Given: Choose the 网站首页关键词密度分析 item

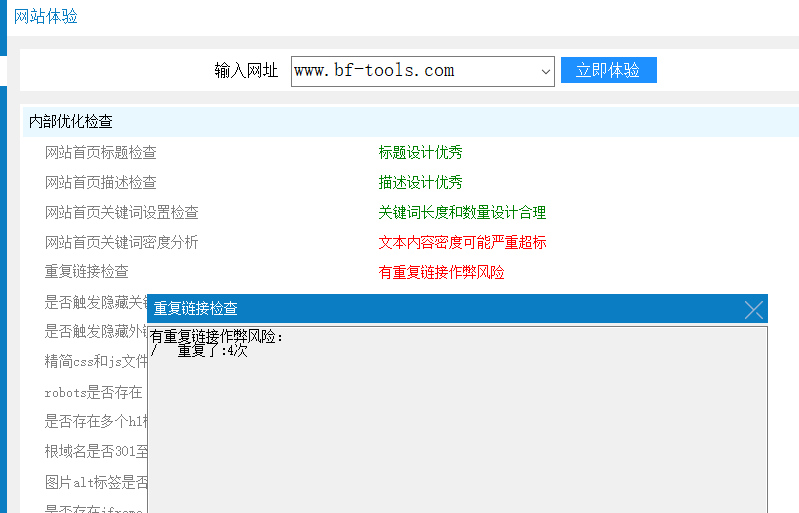Looking at the screenshot, I should 122,242.
